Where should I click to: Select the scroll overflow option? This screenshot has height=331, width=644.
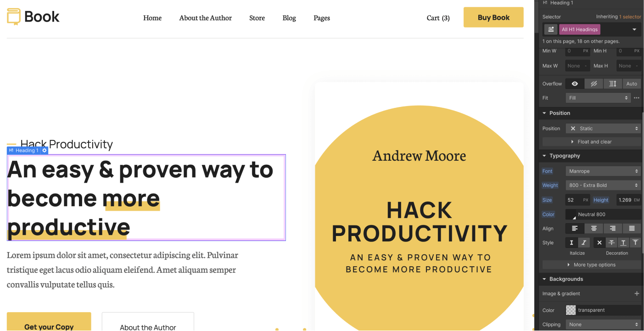[613, 84]
